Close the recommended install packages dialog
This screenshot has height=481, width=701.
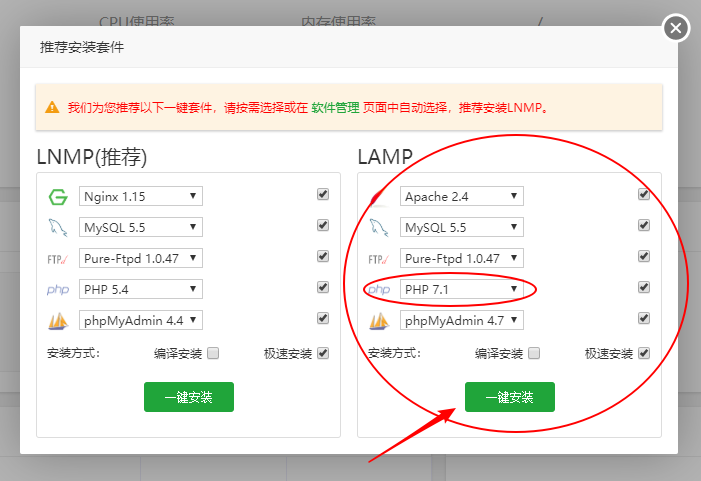(676, 28)
